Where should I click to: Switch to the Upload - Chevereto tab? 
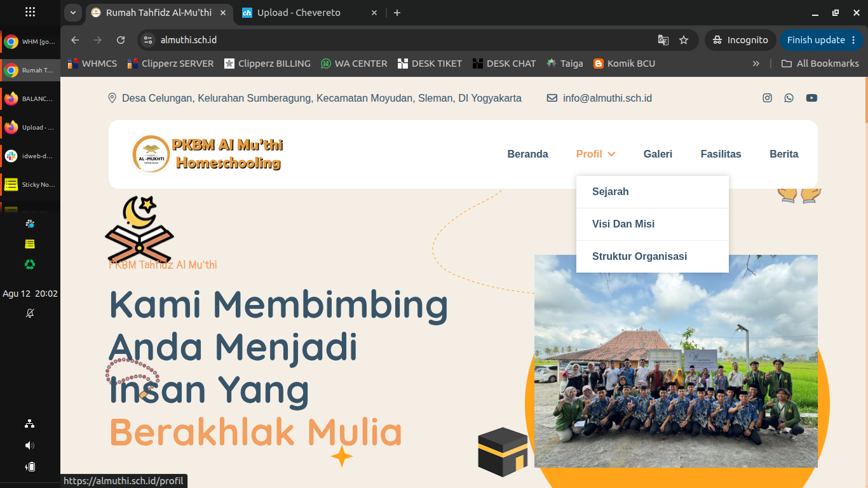click(x=310, y=13)
